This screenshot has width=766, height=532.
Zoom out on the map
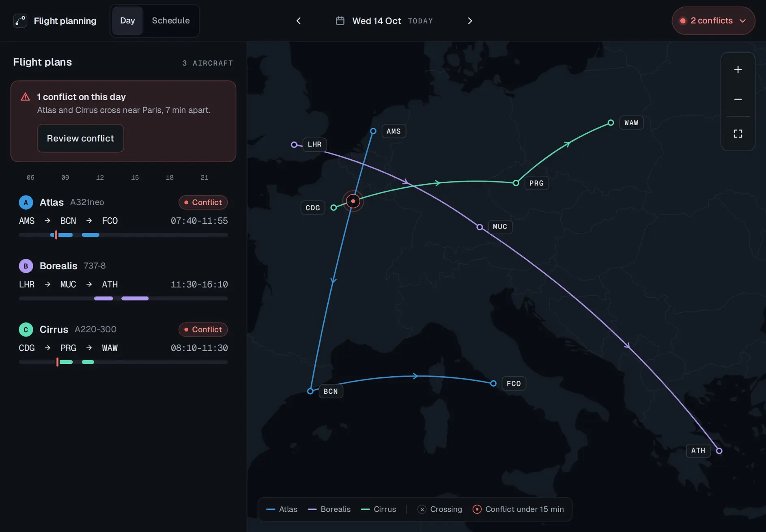[738, 99]
